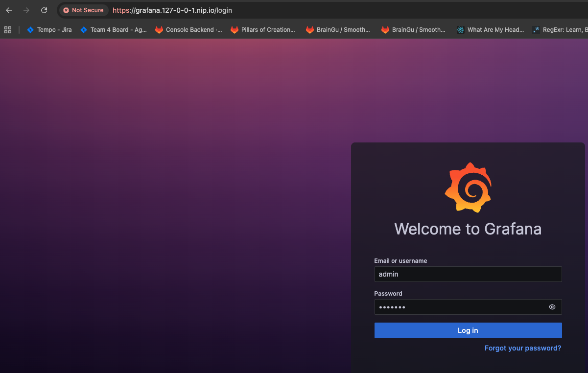
Task: Open the second BrainGu / Smooth bookmark
Action: point(414,30)
